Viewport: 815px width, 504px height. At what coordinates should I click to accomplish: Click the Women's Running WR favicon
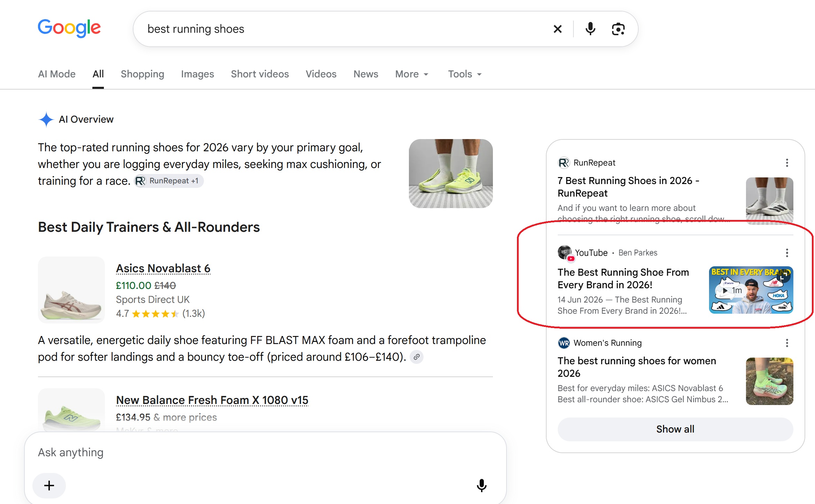point(564,343)
